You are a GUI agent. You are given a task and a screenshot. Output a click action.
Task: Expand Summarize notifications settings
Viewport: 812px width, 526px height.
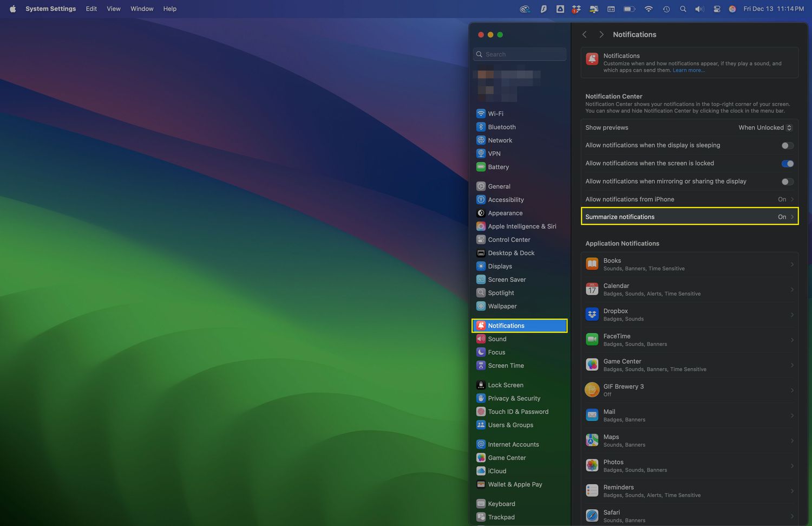pyautogui.click(x=689, y=217)
